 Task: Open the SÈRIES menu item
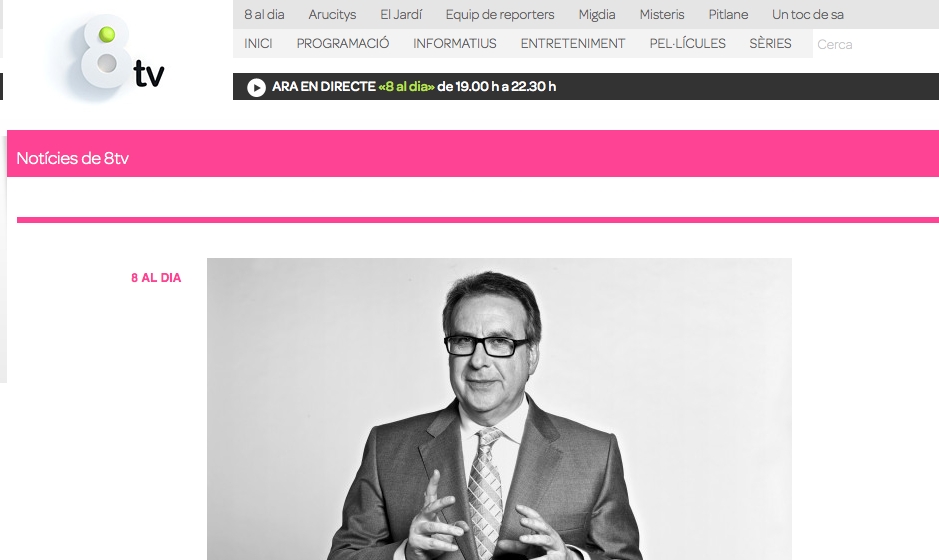pos(770,43)
